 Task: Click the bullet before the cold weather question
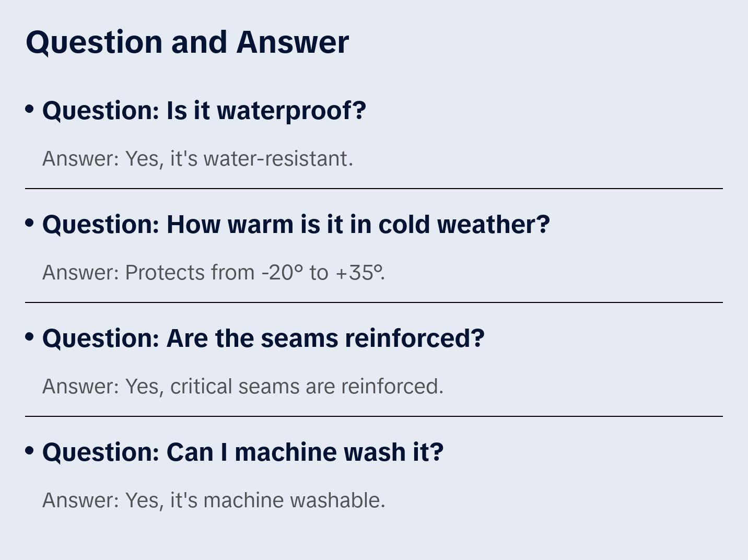(30, 223)
